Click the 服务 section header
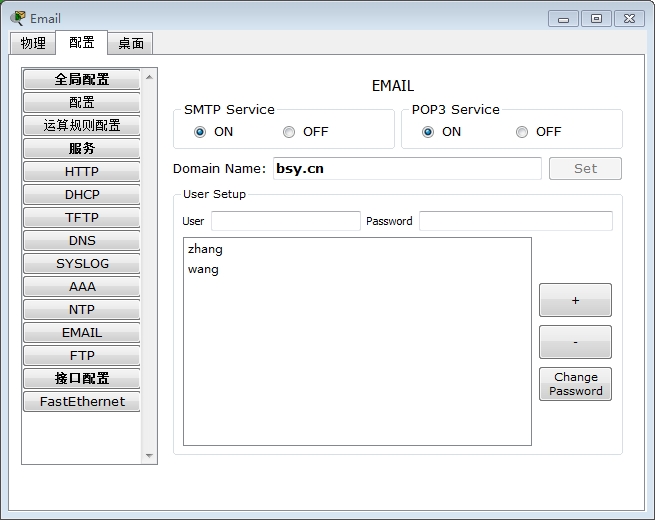Screen dimensions: 655x520 82,148
